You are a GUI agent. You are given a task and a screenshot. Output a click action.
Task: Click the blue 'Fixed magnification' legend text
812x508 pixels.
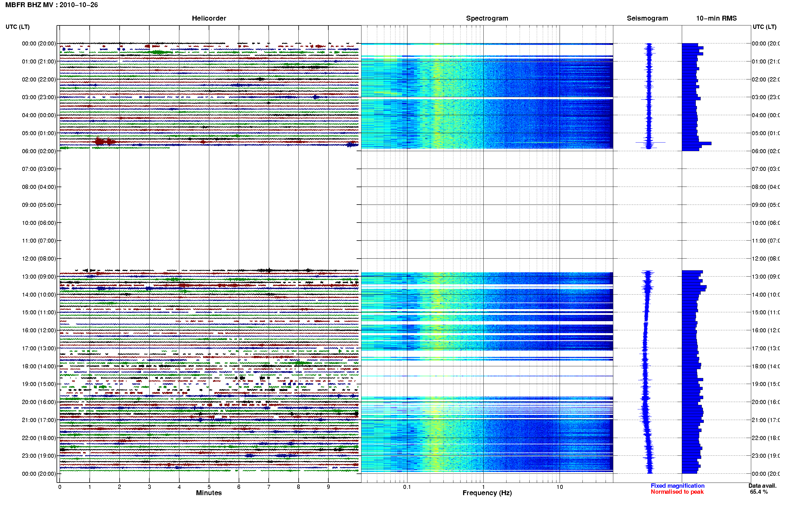[x=678, y=486]
